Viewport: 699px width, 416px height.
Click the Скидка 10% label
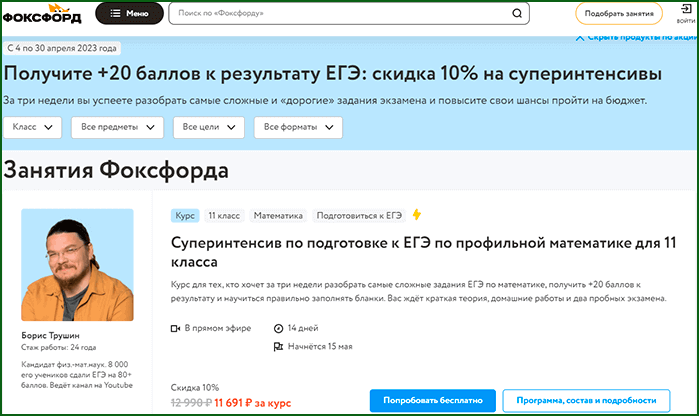point(195,387)
